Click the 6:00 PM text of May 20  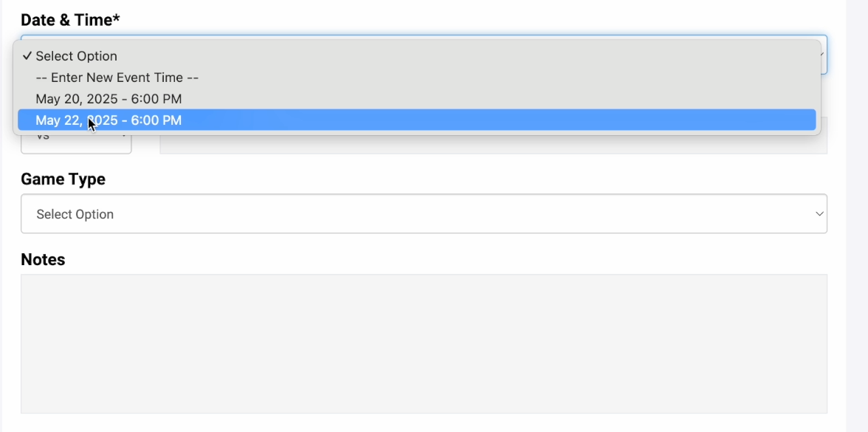tap(156, 99)
